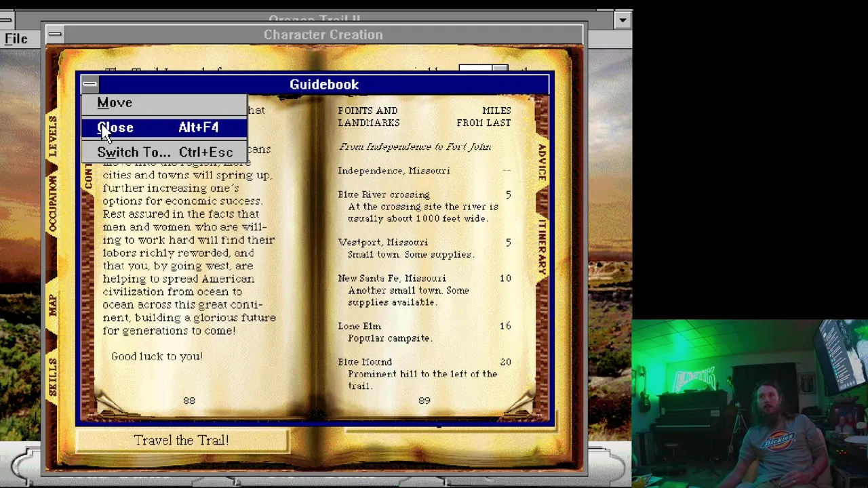Click the POINTS AND LANDMARKS heading
Screen dimensions: 868x488
(x=369, y=117)
